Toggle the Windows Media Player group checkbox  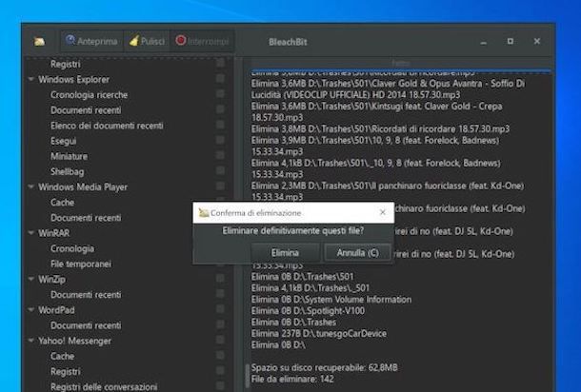coord(220,186)
